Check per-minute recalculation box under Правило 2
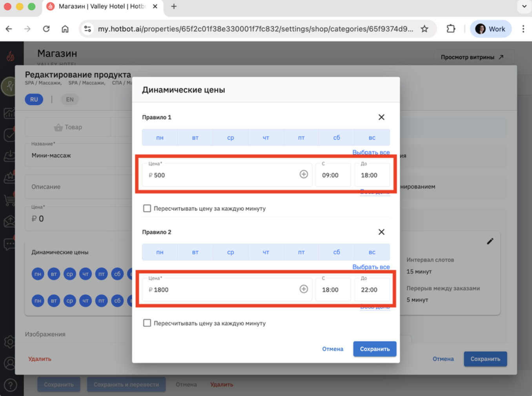532x396 pixels. pyautogui.click(x=147, y=323)
